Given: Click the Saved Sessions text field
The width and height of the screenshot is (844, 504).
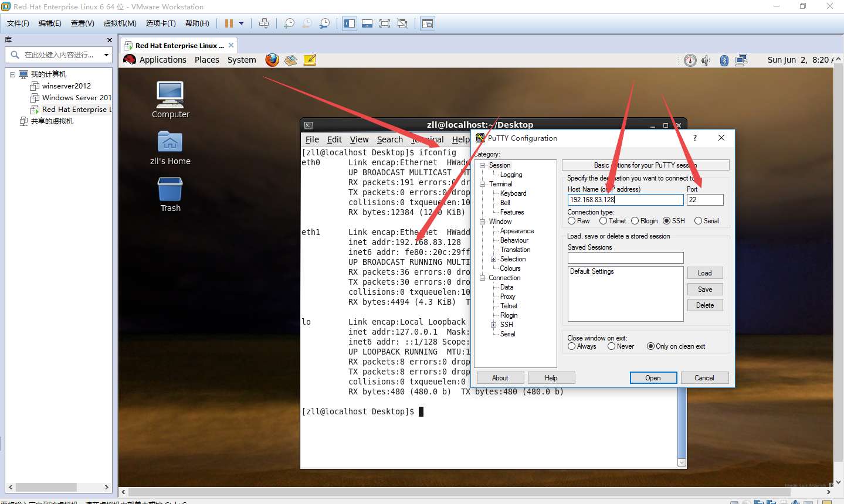Looking at the screenshot, I should tap(625, 258).
